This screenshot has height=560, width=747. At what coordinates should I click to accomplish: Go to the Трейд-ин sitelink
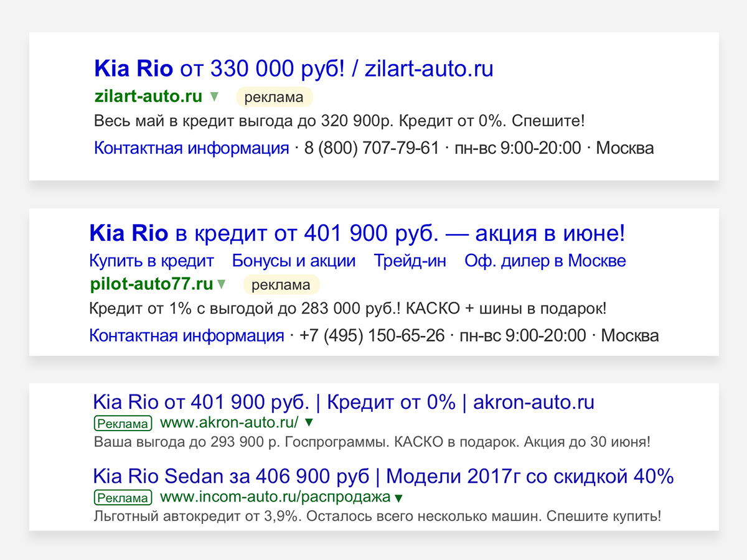(x=410, y=261)
